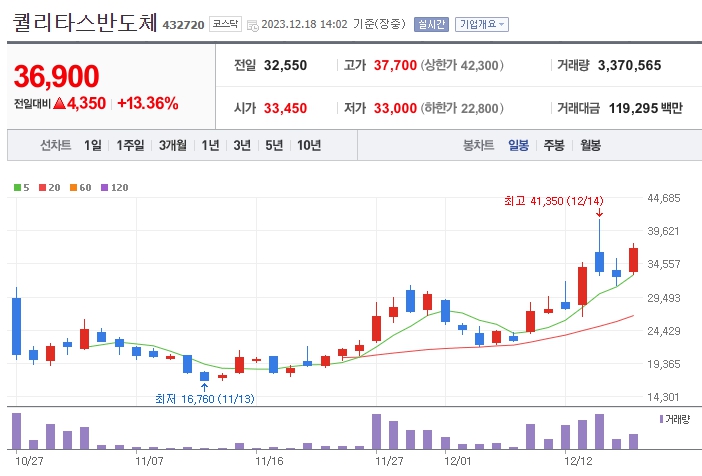
Task: Open the 기업개요 dropdown
Action: (x=482, y=24)
